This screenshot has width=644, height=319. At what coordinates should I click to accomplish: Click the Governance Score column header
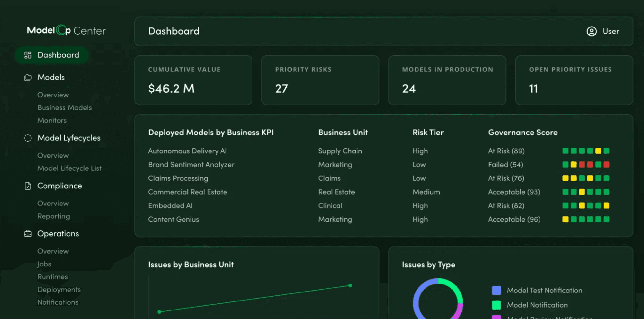tap(523, 132)
